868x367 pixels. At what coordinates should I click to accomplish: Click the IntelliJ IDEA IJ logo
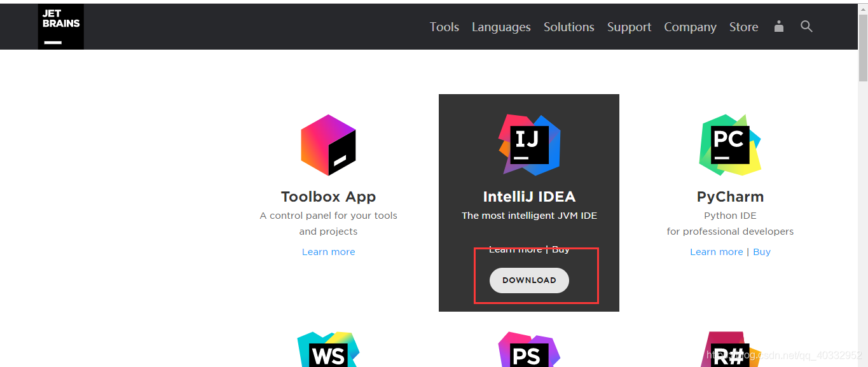pos(529,145)
